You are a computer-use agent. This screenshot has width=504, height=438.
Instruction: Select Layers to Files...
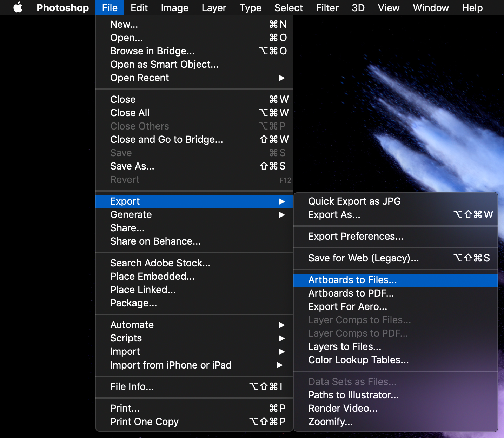tap(396, 346)
